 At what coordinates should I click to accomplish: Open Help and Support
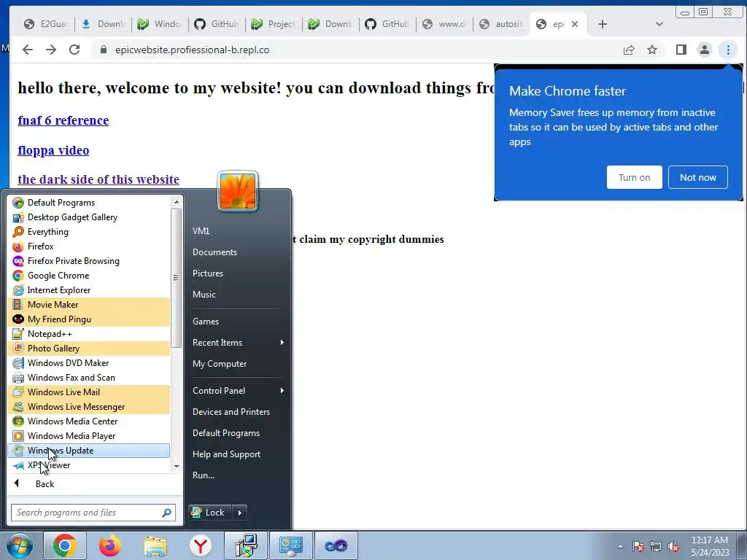click(226, 454)
